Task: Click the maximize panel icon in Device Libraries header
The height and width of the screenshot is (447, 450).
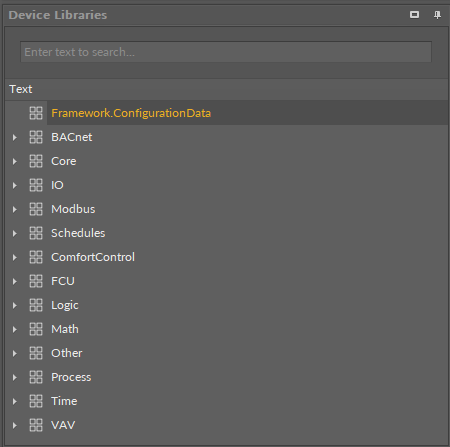Action: [x=414, y=15]
